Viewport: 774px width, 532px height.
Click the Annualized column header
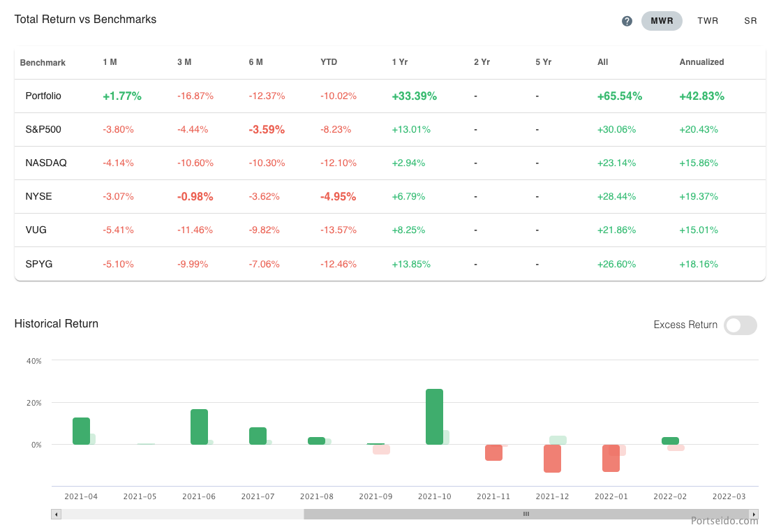point(701,62)
